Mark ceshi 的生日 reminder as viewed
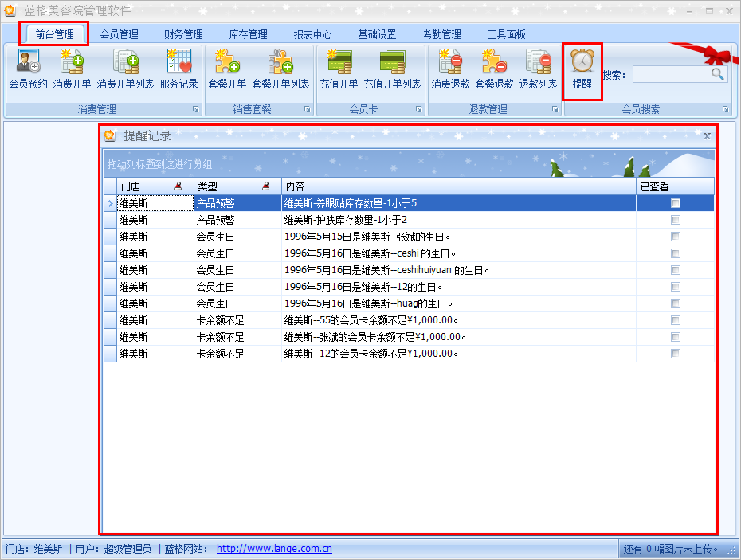This screenshot has width=741, height=560. (676, 253)
